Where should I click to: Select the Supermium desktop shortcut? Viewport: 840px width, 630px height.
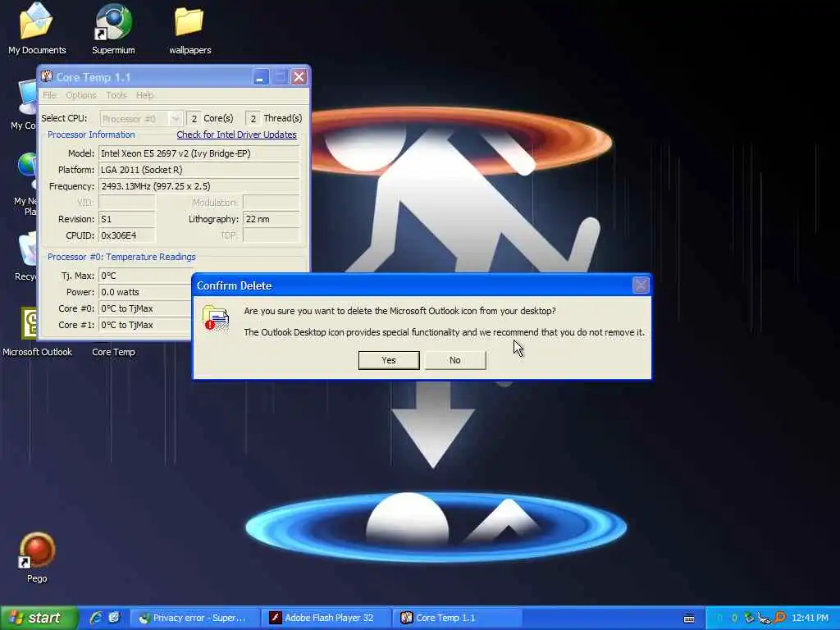113,29
